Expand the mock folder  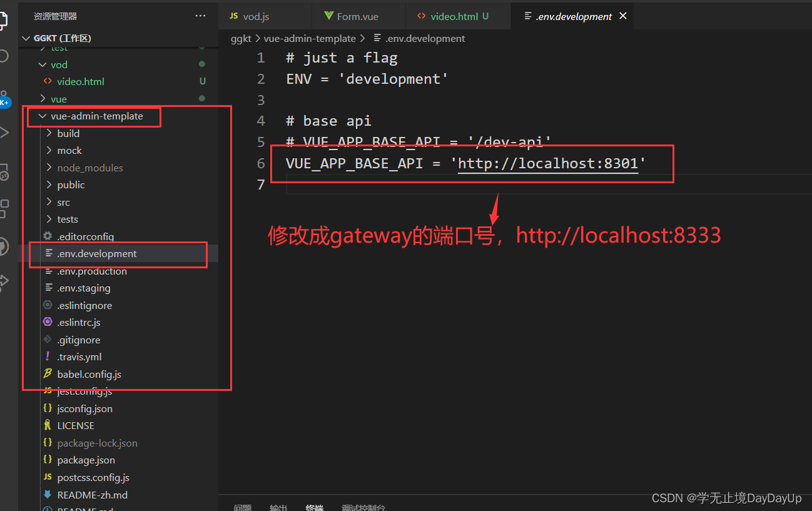tap(49, 150)
